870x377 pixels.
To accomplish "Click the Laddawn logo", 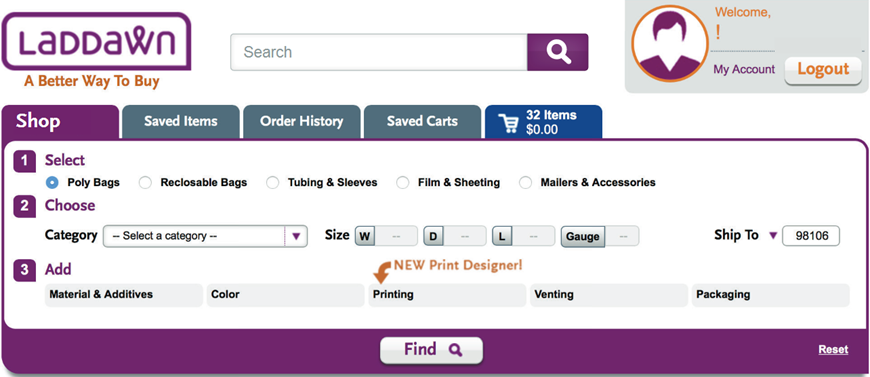I will pyautogui.click(x=96, y=43).
